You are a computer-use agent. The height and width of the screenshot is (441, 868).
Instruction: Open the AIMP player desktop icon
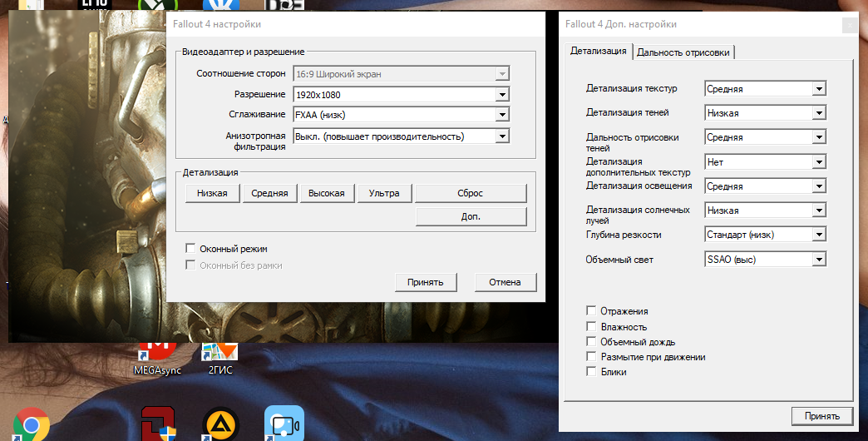click(x=221, y=424)
